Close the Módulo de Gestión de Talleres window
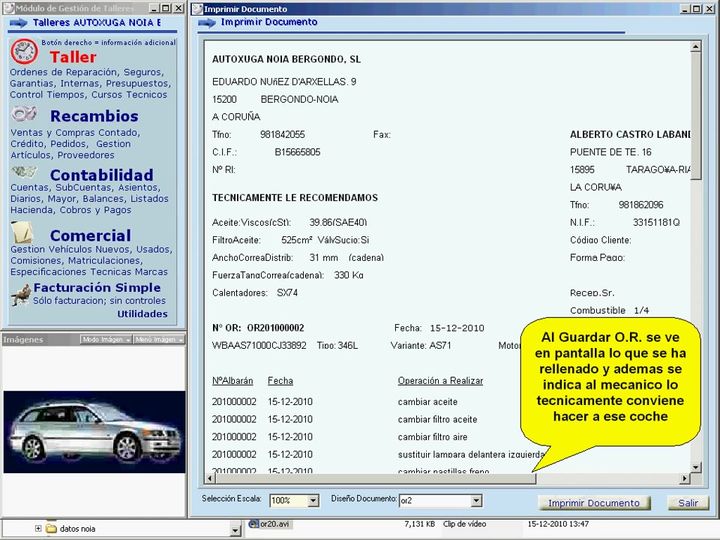 [x=178, y=8]
